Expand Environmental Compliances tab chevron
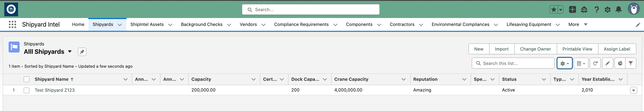644x111 pixels. 496,25
